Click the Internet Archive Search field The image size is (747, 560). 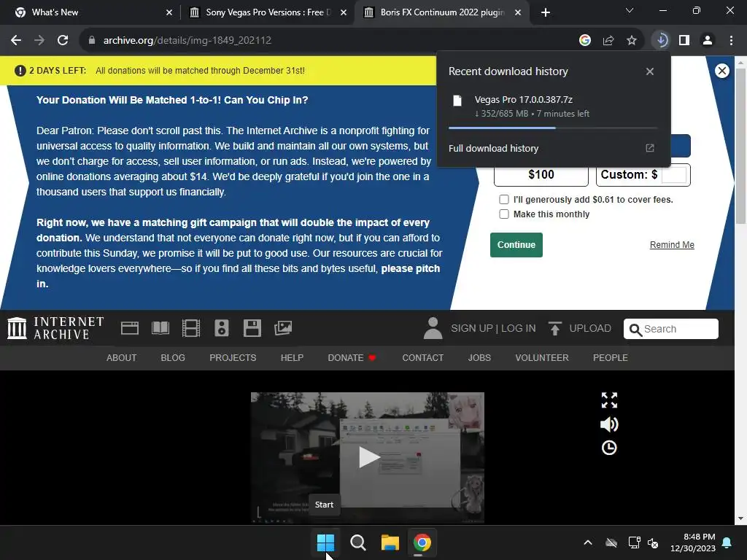[671, 329]
